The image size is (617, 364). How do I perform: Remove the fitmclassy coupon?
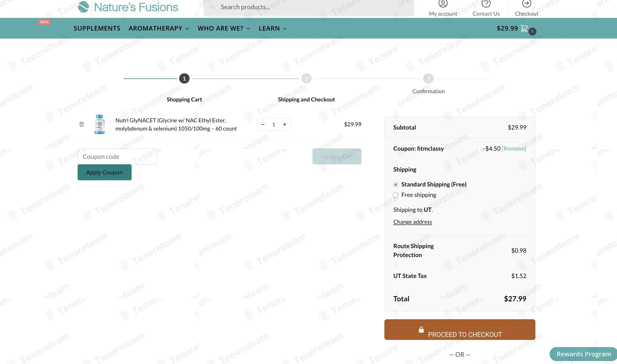coord(514,149)
